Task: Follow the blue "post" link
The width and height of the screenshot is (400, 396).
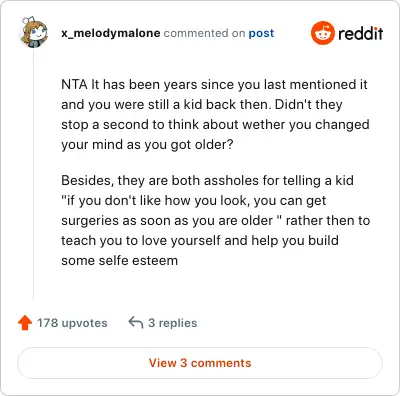Action: tap(261, 34)
